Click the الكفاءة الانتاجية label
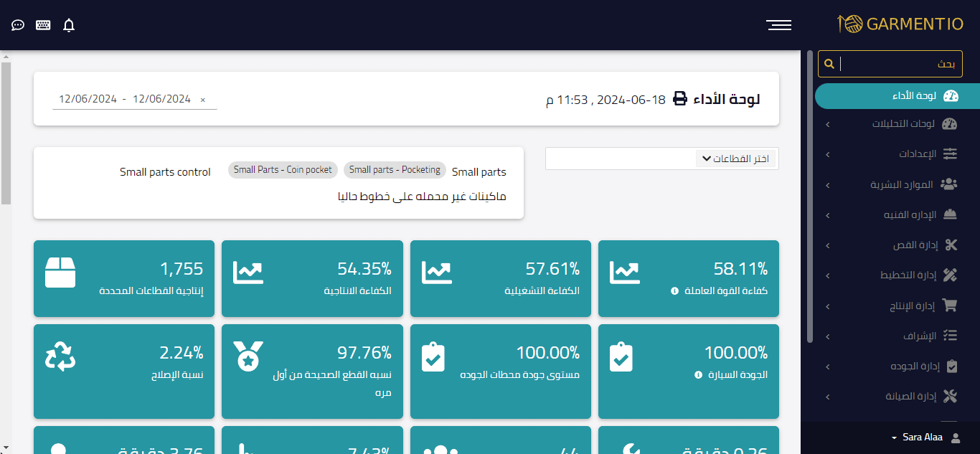Image resolution: width=980 pixels, height=454 pixels. (358, 291)
